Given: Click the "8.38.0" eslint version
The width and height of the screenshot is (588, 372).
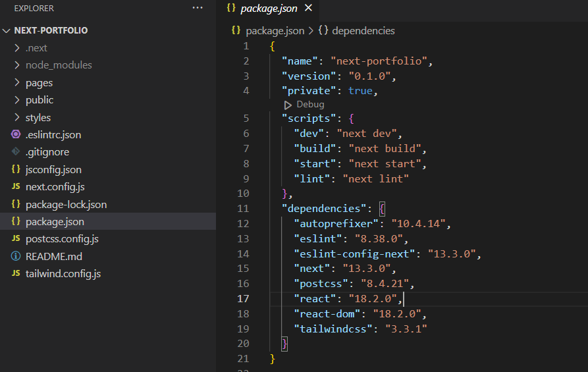Looking at the screenshot, I should (x=379, y=239).
